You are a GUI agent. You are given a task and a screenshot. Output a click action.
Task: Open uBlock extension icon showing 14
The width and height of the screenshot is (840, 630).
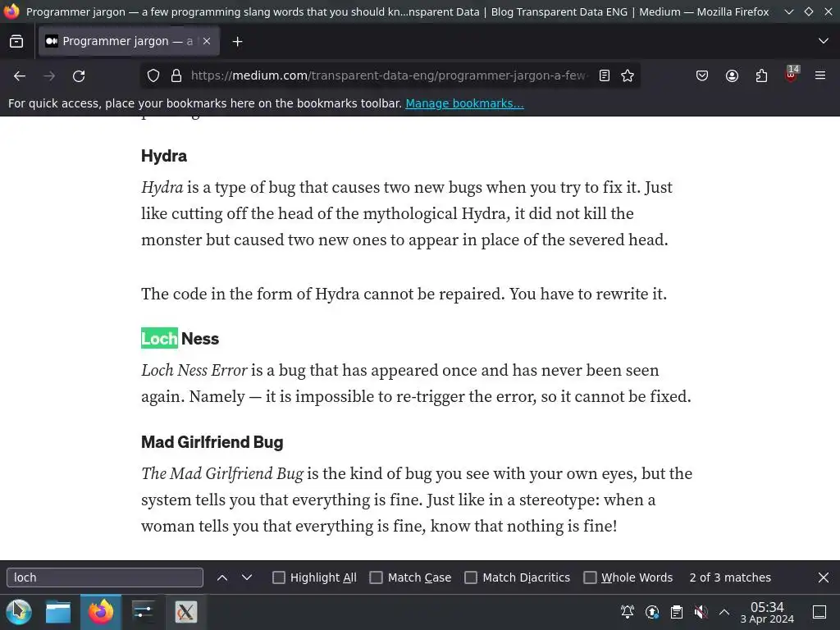tap(791, 75)
